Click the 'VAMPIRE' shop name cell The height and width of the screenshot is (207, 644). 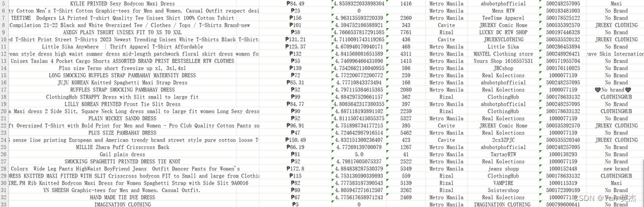[x=504, y=183]
